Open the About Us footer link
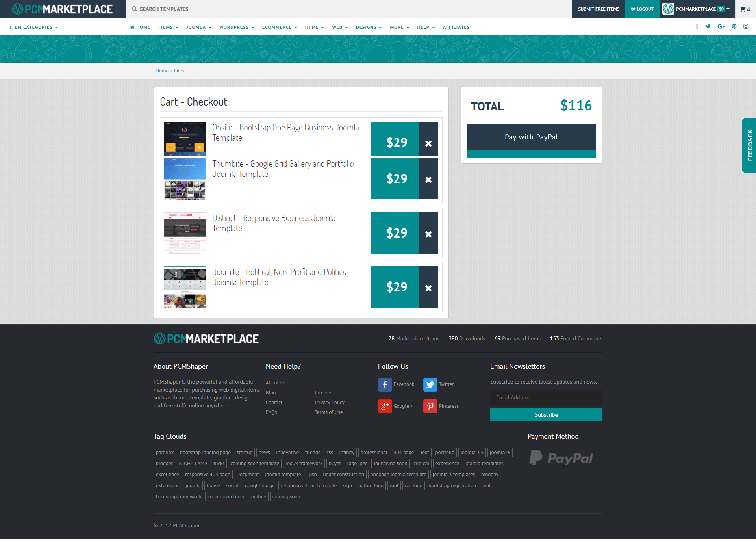The image size is (756, 557). [276, 383]
